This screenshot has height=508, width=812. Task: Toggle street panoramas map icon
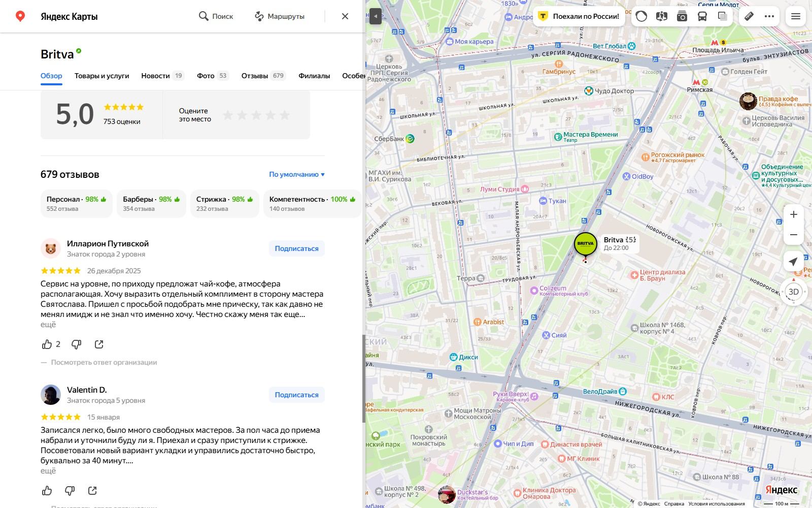click(661, 16)
